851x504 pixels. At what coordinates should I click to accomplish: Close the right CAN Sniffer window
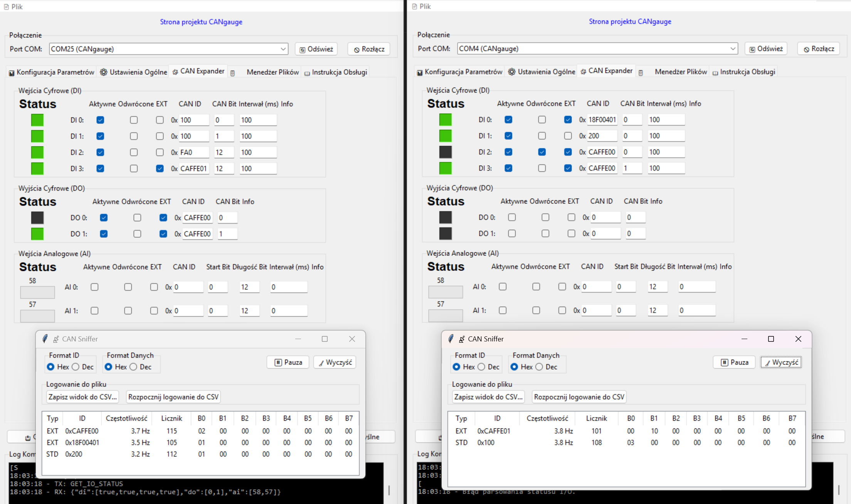point(798,339)
